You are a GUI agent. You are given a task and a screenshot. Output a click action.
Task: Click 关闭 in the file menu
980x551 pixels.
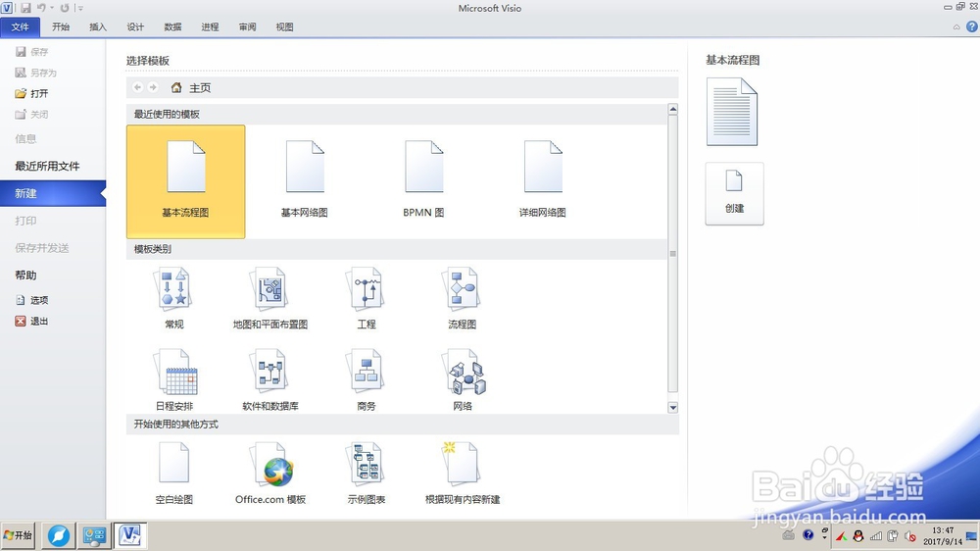pyautogui.click(x=32, y=115)
